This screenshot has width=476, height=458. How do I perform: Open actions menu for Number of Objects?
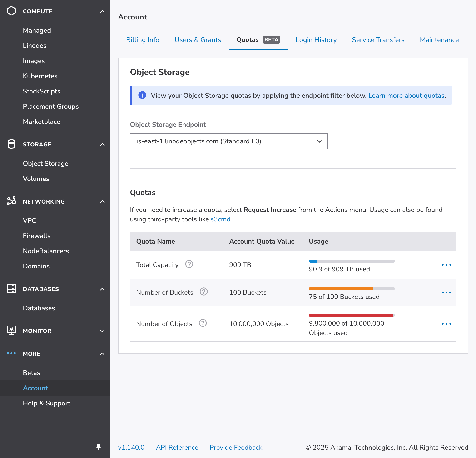coord(446,324)
